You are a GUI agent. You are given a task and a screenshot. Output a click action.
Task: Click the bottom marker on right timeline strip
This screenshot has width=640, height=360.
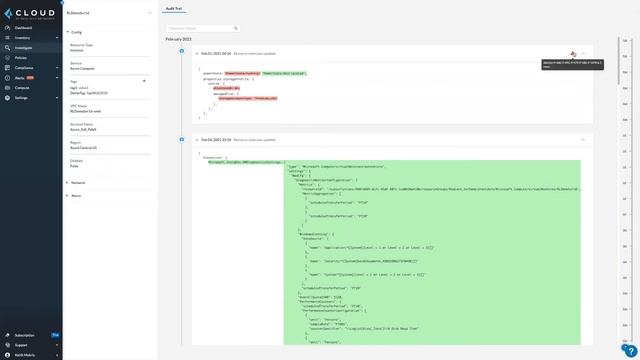tap(625, 340)
